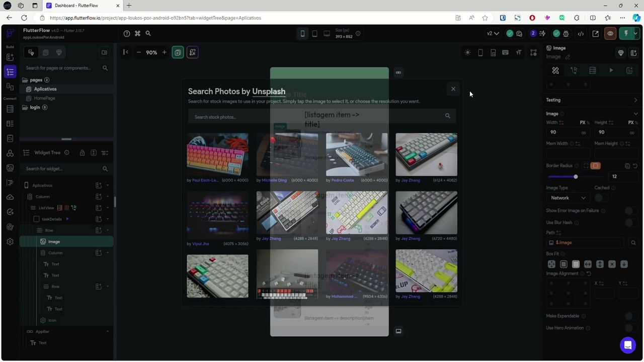Open the text size icon in canvas toolbar
Screen dimensions: 644x362
[x=518, y=53]
